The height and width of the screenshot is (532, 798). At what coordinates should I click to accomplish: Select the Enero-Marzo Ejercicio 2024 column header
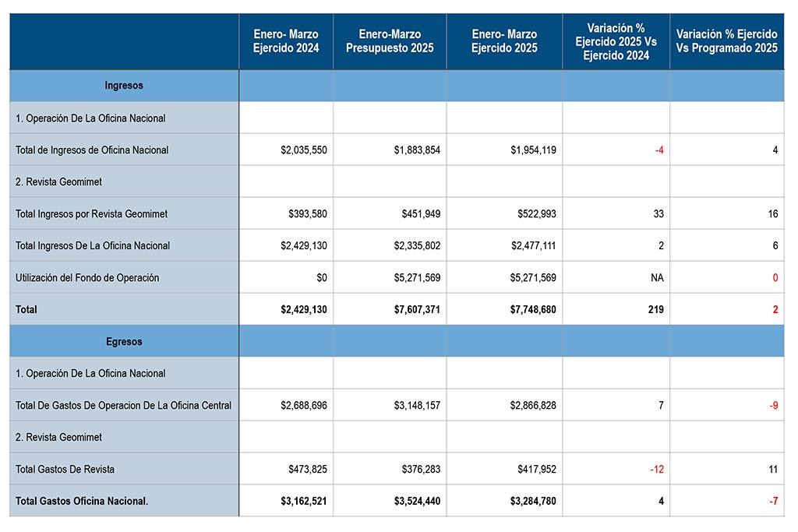tap(286, 41)
